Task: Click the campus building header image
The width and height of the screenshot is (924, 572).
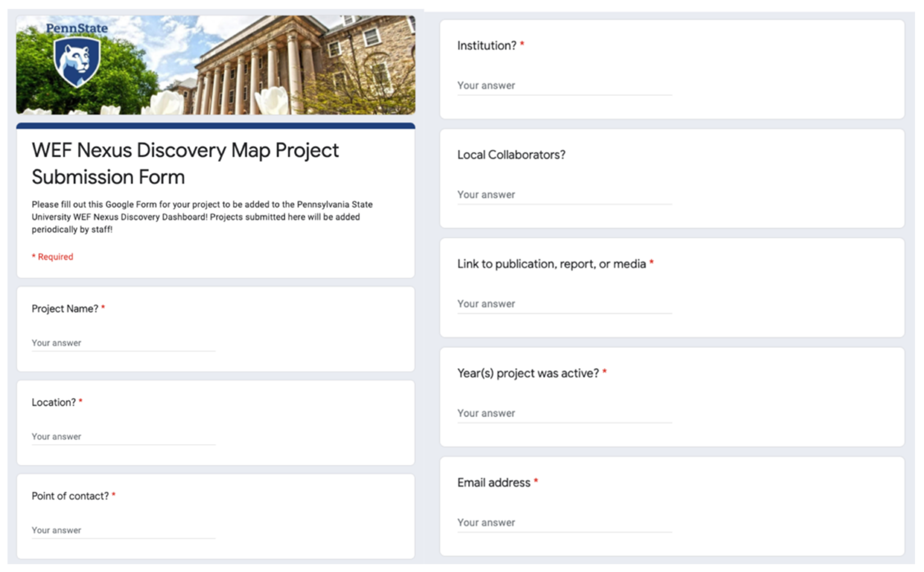Action: click(x=265, y=64)
